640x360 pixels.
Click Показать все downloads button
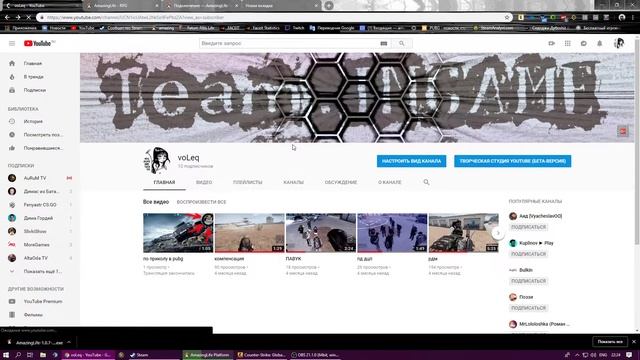610,342
